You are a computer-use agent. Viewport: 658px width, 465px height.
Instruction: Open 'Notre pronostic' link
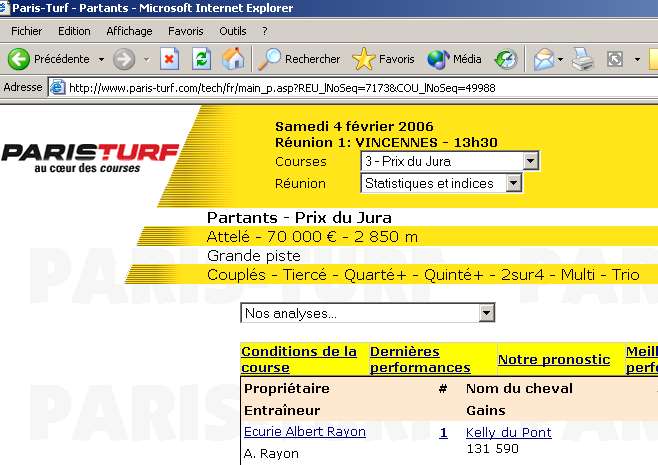(x=554, y=360)
